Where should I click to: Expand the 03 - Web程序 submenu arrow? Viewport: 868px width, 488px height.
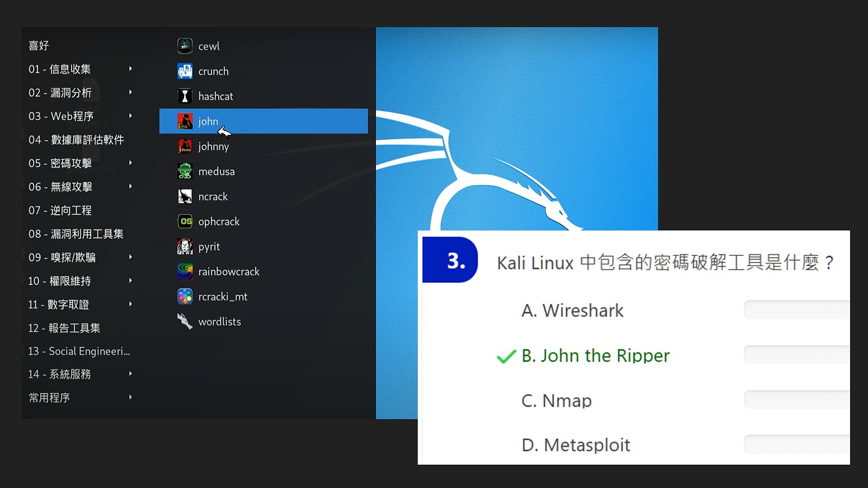(130, 116)
